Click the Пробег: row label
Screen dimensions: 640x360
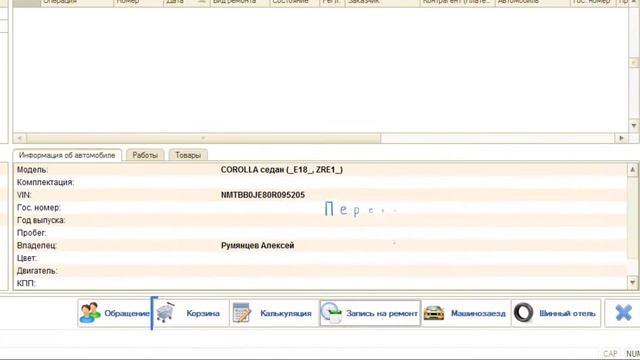pyautogui.click(x=31, y=233)
